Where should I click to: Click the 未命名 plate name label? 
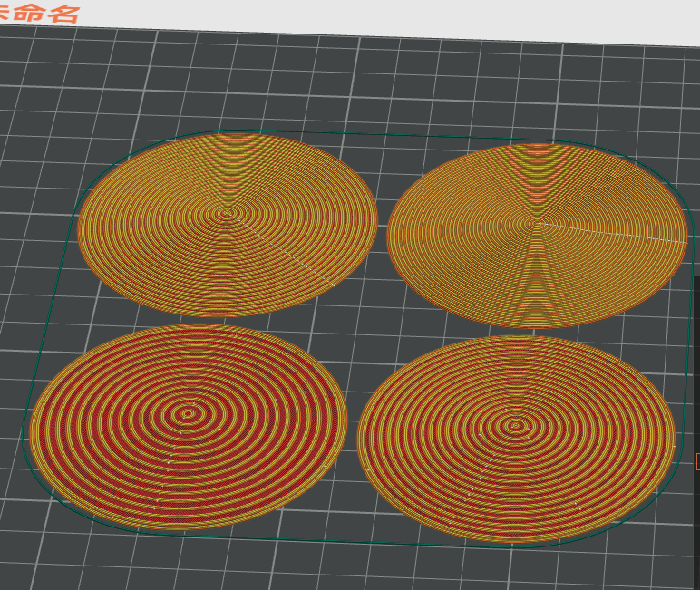39,13
